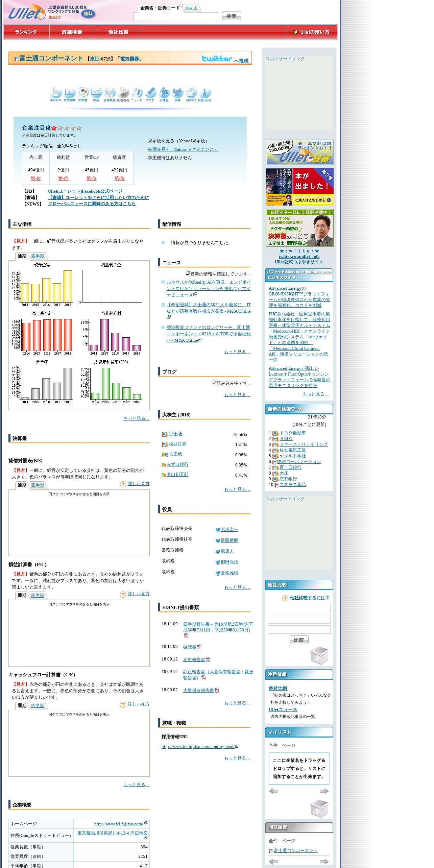Open the 企業概要 building icon
This screenshot has width=434, height=868.
tap(110, 94)
